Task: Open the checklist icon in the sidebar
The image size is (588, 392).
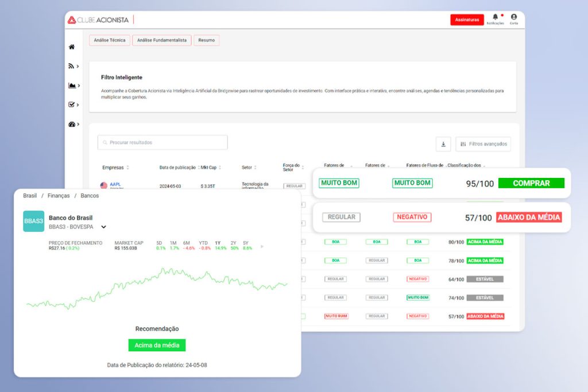Action: [71, 104]
